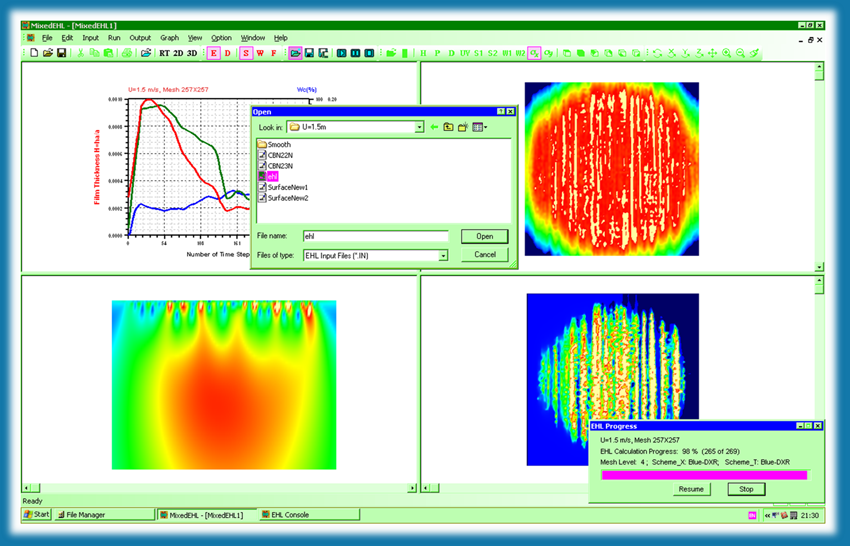Select the RT toolbar button
This screenshot has width=850, height=546.
[164, 53]
